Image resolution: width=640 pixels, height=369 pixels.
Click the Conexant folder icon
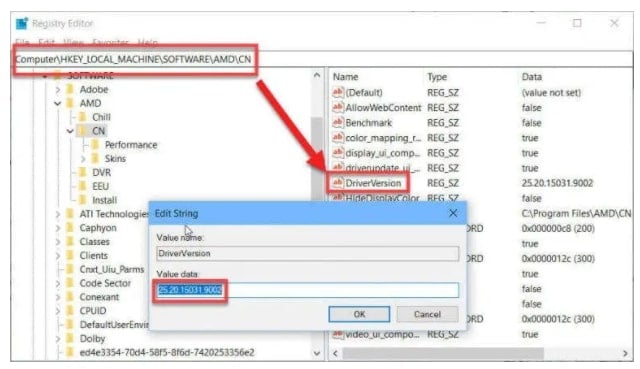(x=70, y=297)
